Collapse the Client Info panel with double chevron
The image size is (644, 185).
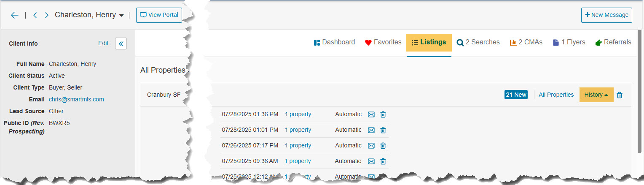click(x=121, y=44)
